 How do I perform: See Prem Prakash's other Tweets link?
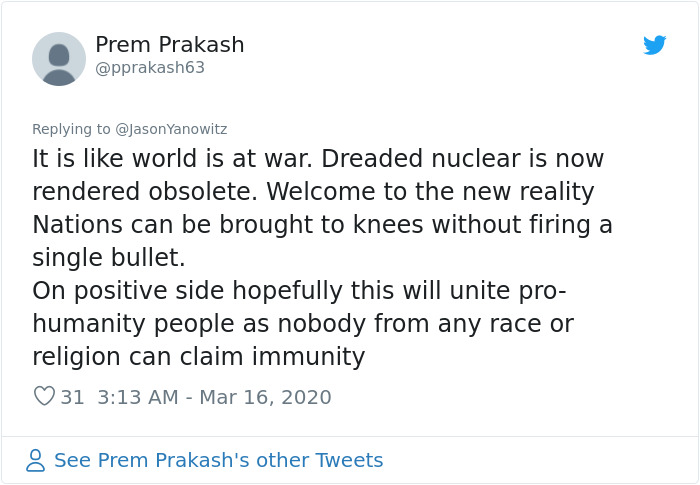218,460
